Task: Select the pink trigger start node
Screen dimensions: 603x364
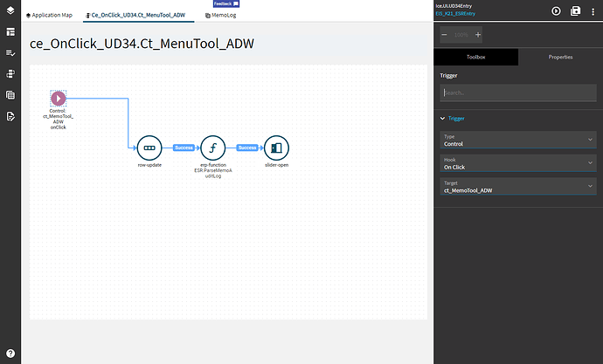Action: point(59,99)
